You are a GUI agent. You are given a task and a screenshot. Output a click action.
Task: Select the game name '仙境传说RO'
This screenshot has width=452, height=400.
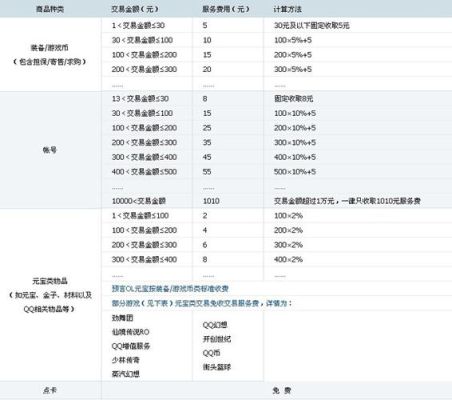[131, 332]
